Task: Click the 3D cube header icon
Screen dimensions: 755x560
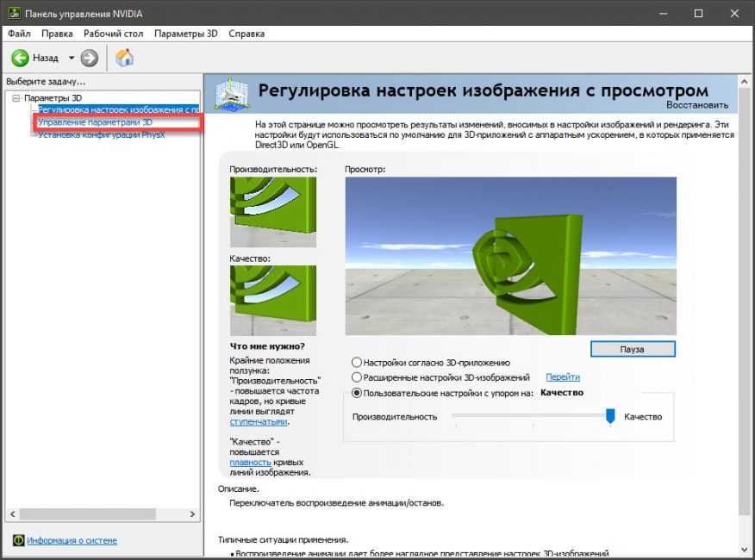Action: 231,92
